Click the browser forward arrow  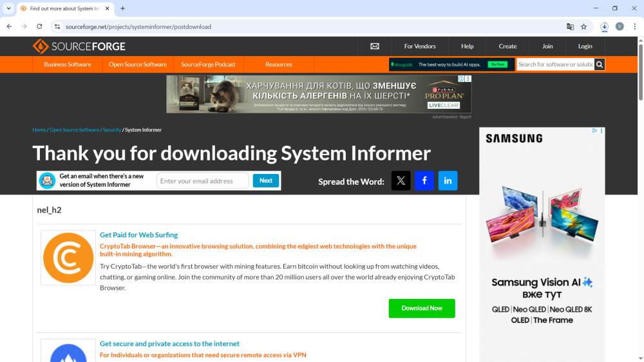click(24, 26)
